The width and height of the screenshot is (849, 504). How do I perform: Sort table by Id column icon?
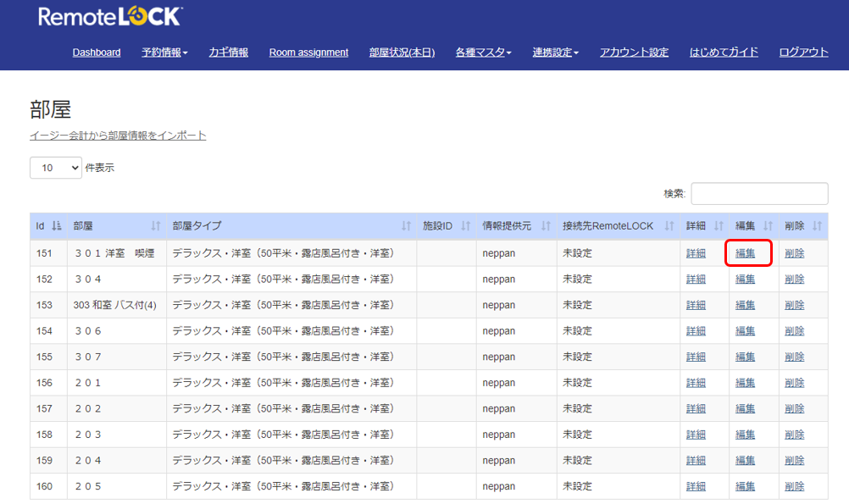56,226
